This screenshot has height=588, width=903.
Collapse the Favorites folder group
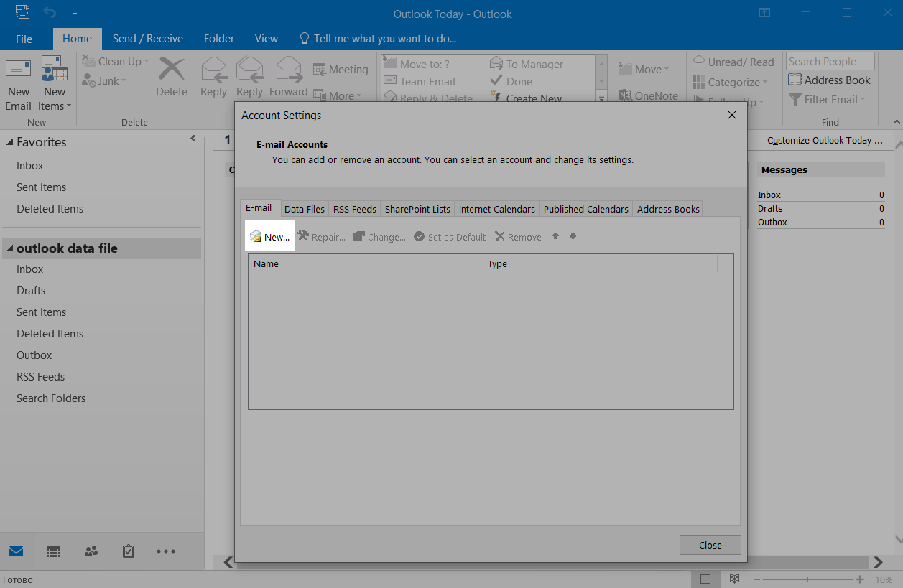(10, 143)
